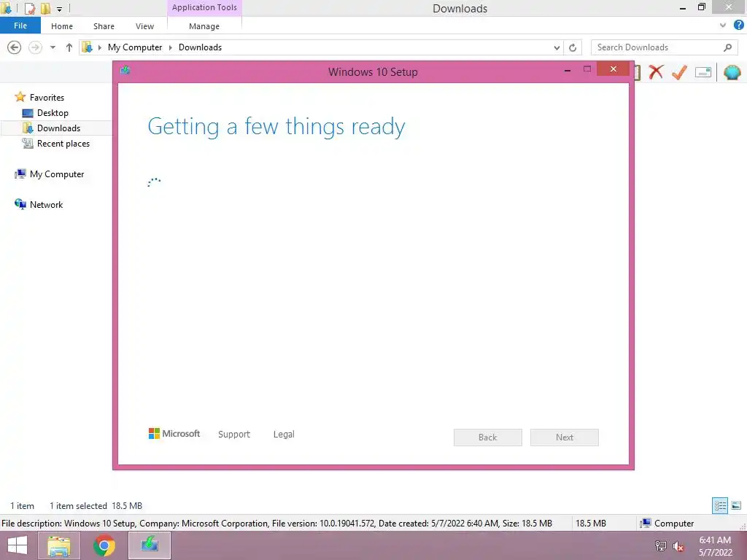Click the Support link in setup window
747x560 pixels.
click(234, 435)
